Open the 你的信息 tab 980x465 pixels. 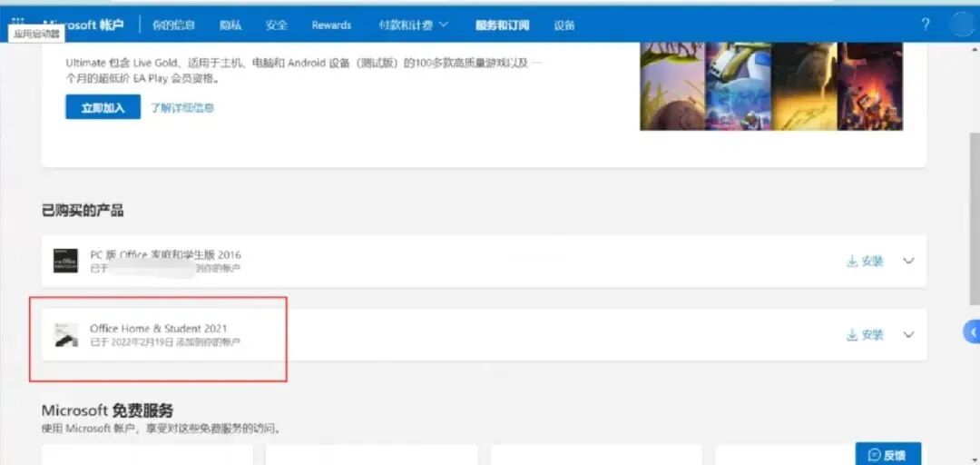pyautogui.click(x=173, y=25)
